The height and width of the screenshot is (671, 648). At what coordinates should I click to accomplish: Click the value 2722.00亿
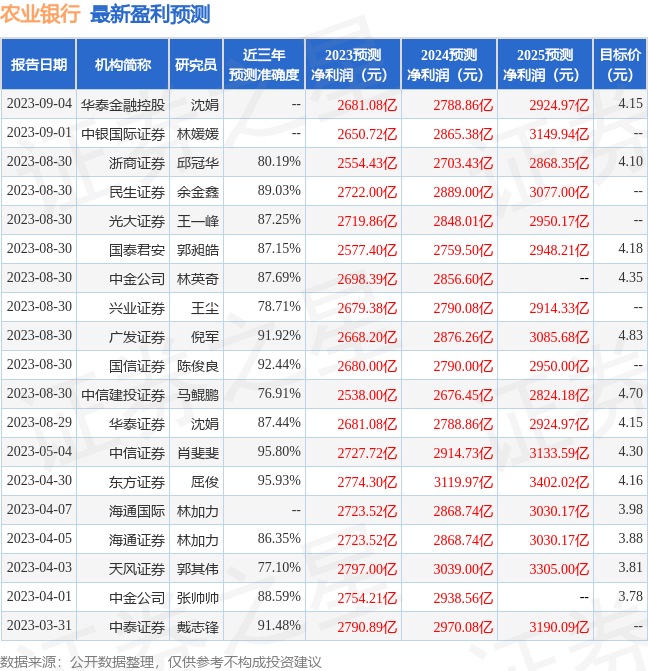(x=367, y=192)
